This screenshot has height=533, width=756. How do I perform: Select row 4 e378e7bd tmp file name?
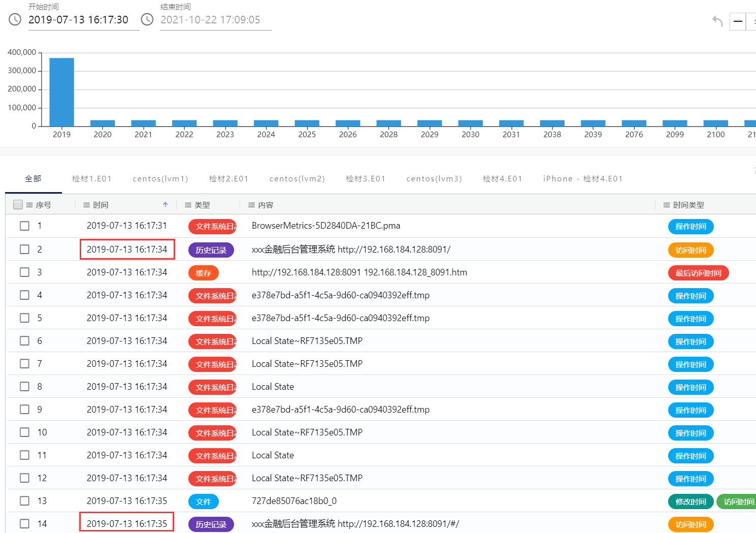341,295
